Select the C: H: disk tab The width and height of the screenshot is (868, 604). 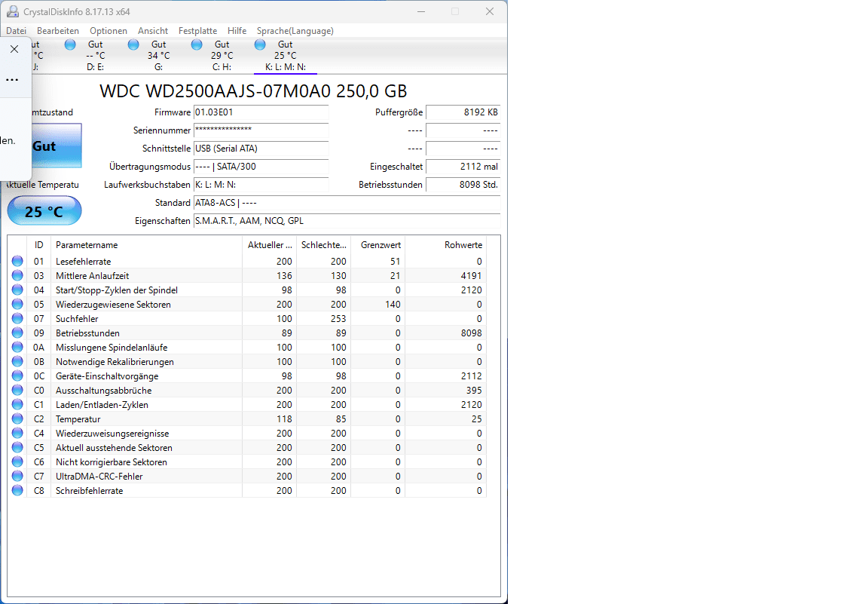[x=222, y=55]
